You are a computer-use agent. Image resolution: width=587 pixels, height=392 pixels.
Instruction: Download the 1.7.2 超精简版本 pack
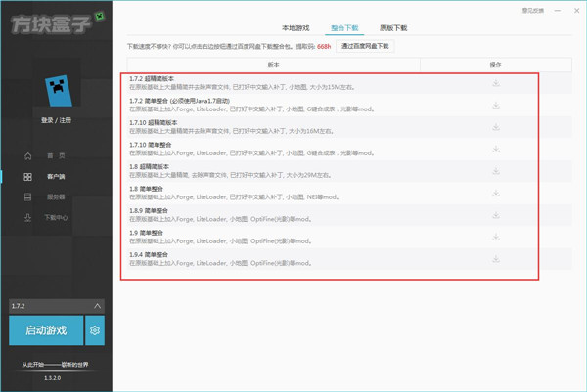click(496, 83)
